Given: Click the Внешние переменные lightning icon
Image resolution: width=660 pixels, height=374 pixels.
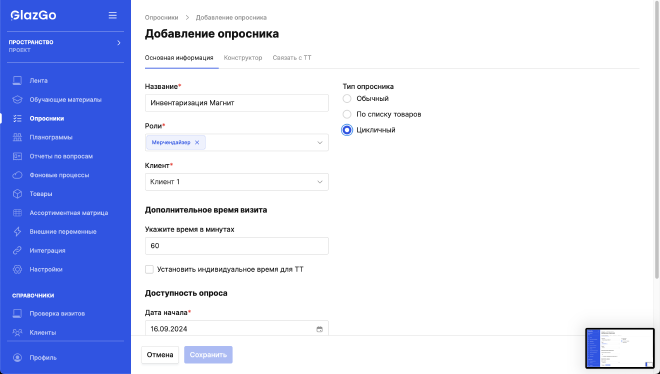Looking at the screenshot, I should click(x=17, y=232).
